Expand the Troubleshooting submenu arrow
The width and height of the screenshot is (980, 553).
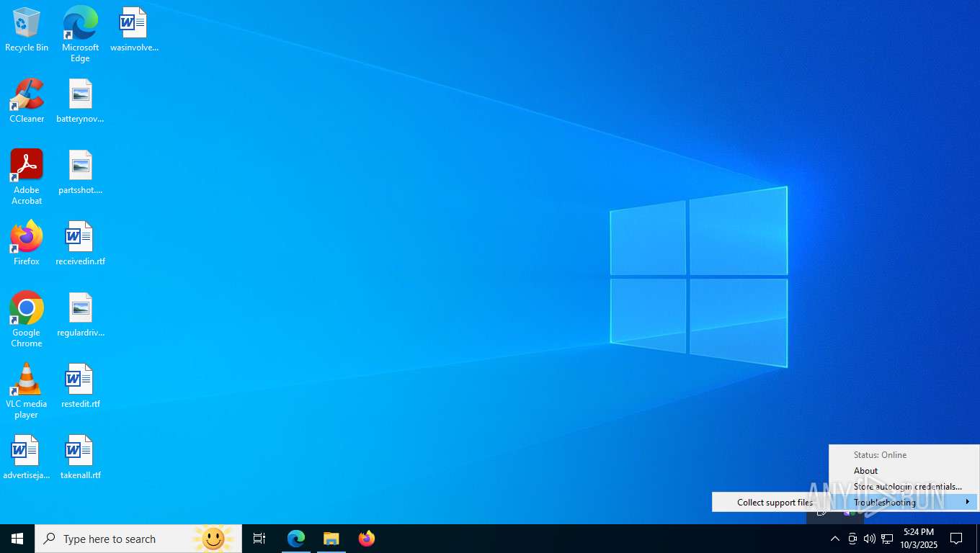coord(967,502)
